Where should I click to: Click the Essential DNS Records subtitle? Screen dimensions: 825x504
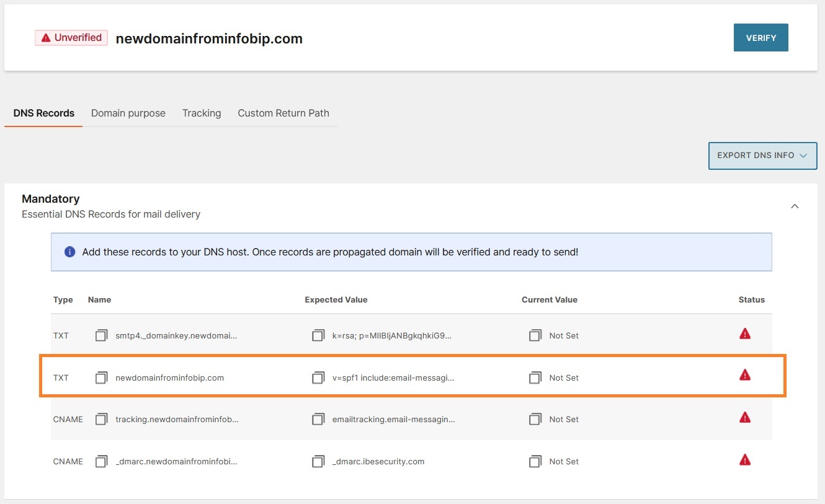click(x=111, y=214)
